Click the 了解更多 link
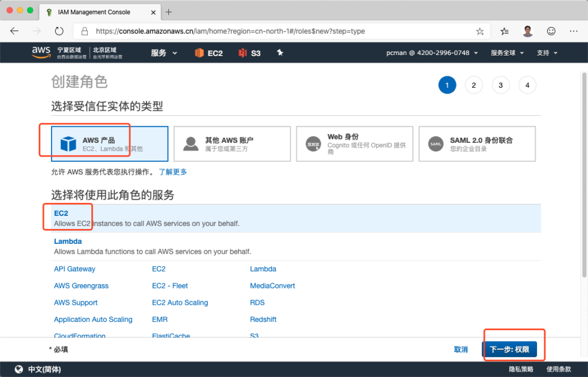The height and width of the screenshot is (377, 588). point(173,172)
